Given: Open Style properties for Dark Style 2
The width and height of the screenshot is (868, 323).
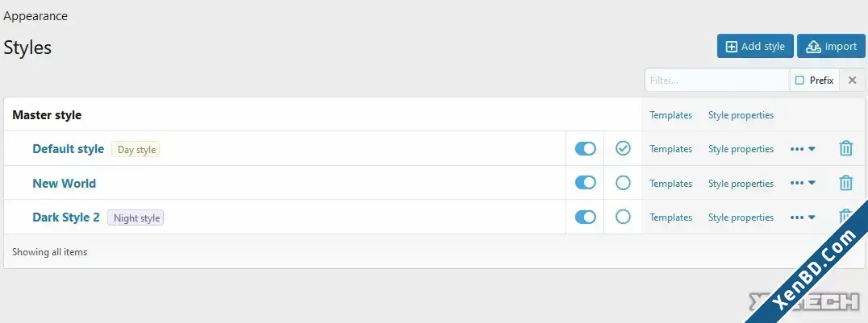Looking at the screenshot, I should click(x=741, y=217).
